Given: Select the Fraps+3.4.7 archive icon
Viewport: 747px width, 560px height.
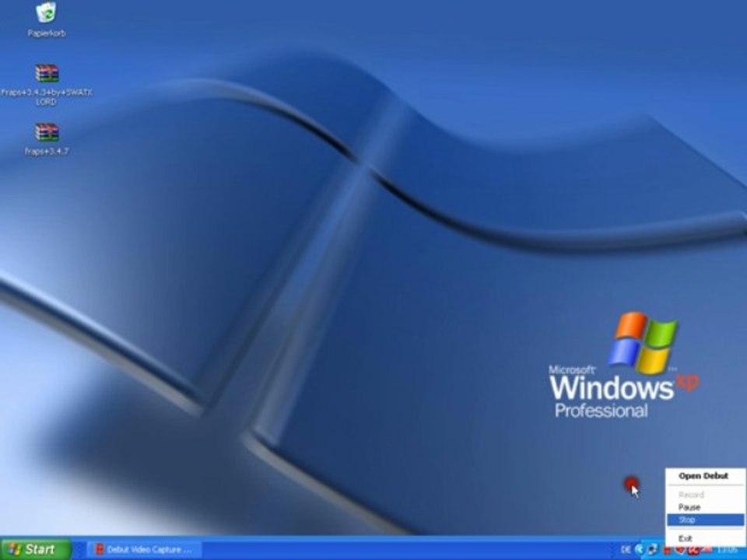Looking at the screenshot, I should 47,138.
